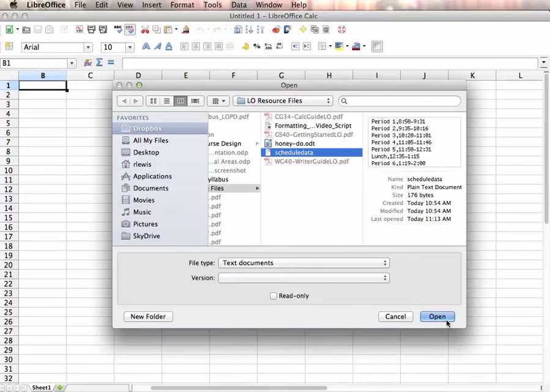550x392 pixels.
Task: Click the New Folder button
Action: pos(148,317)
